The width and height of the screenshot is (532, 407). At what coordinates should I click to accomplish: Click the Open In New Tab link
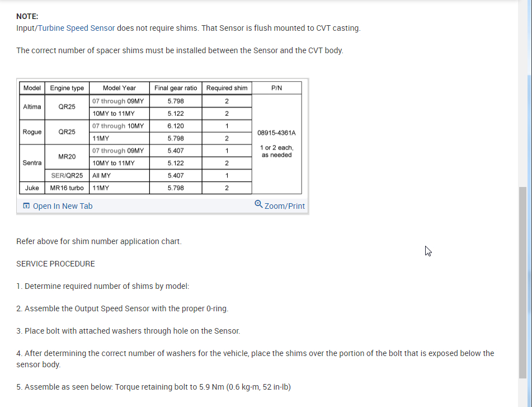[x=63, y=206]
